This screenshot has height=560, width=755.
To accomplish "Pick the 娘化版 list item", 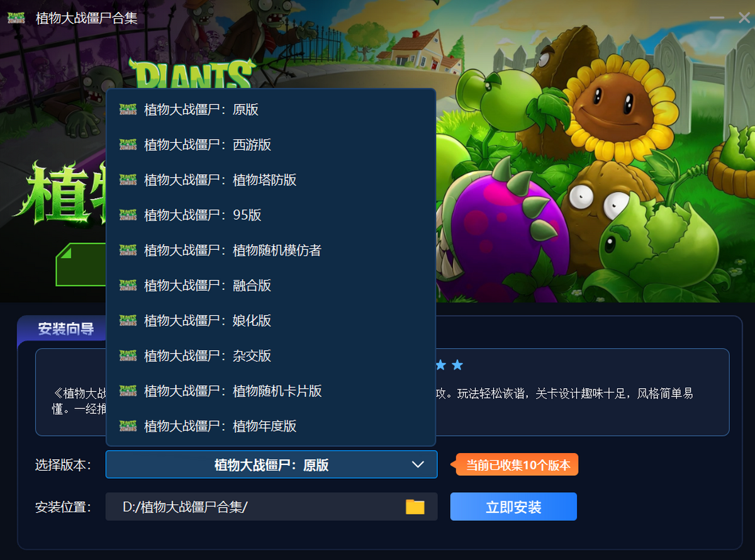I will (x=271, y=321).
